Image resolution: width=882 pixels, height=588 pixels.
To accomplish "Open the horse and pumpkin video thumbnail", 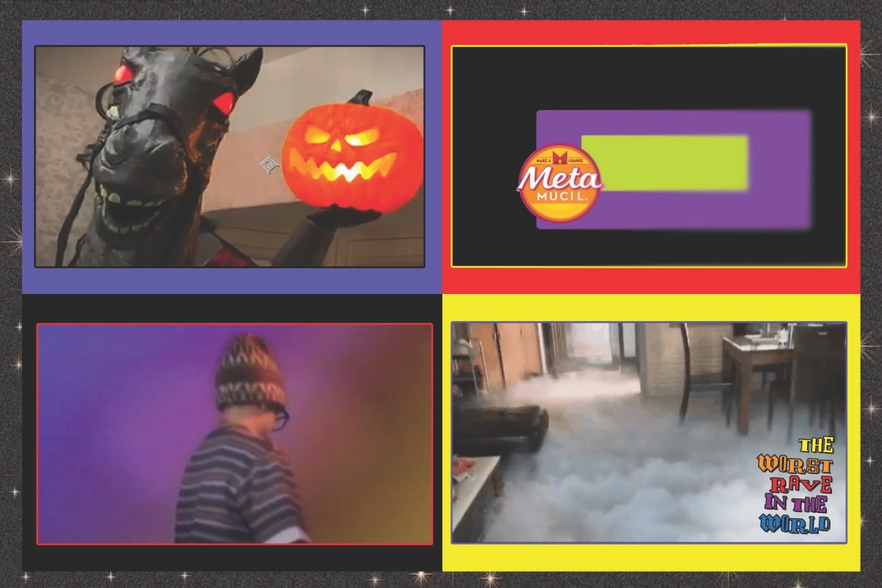I will pyautogui.click(x=230, y=157).
